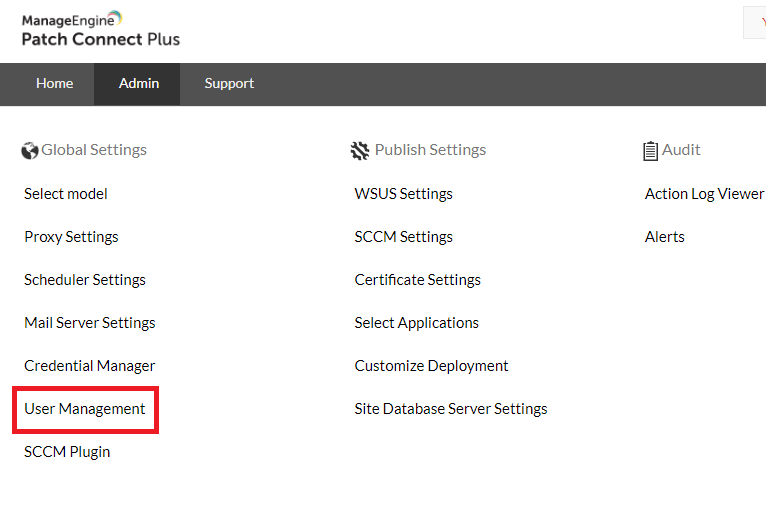Open Site Database Server Settings

451,409
